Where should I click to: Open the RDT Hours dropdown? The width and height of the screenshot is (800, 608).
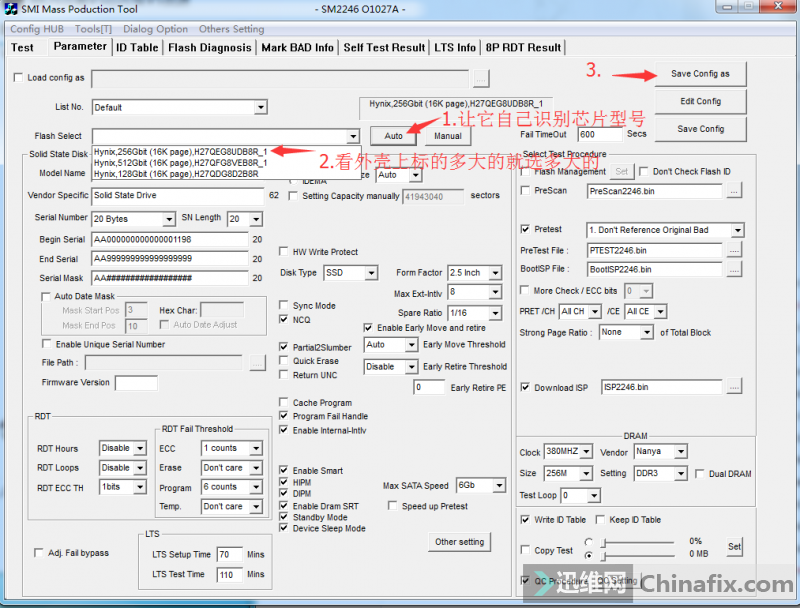click(140, 448)
